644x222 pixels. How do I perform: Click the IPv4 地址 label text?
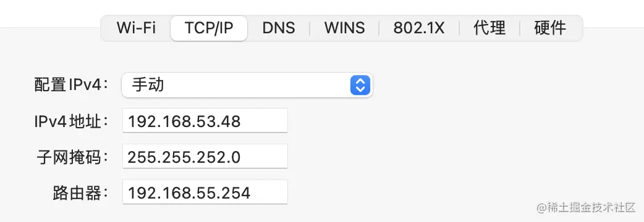click(72, 121)
